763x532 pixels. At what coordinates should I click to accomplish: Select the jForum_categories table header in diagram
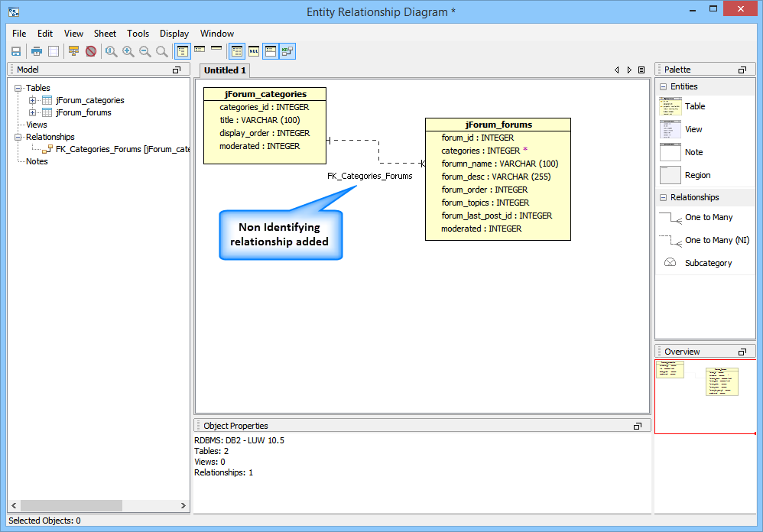tap(265, 94)
